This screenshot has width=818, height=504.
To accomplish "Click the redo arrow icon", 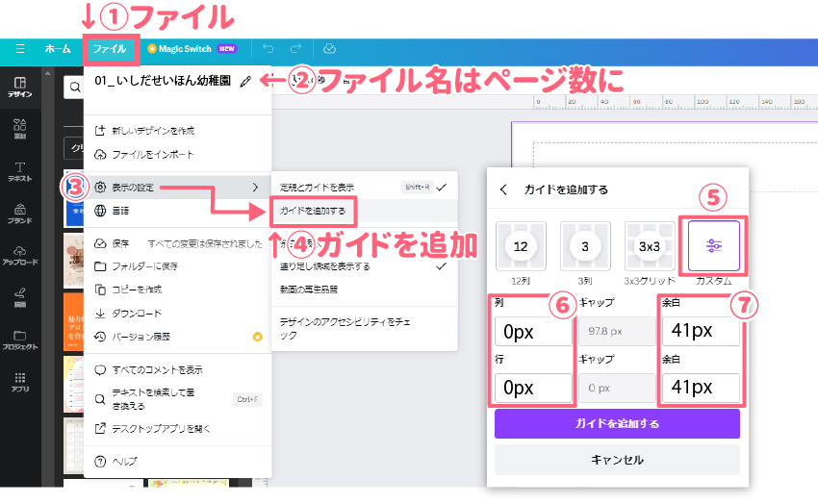I will 295,48.
